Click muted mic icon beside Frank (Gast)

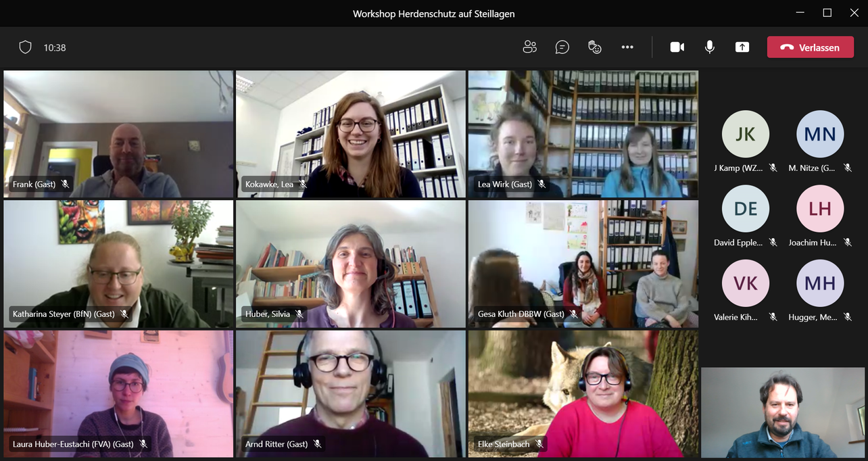point(66,184)
